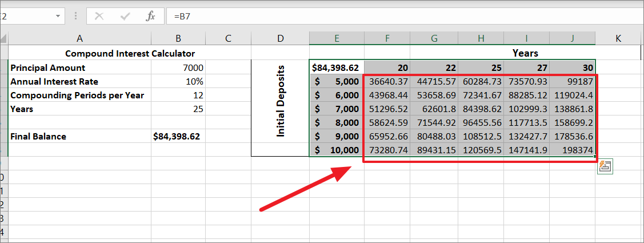Select column K header

(x=618, y=39)
